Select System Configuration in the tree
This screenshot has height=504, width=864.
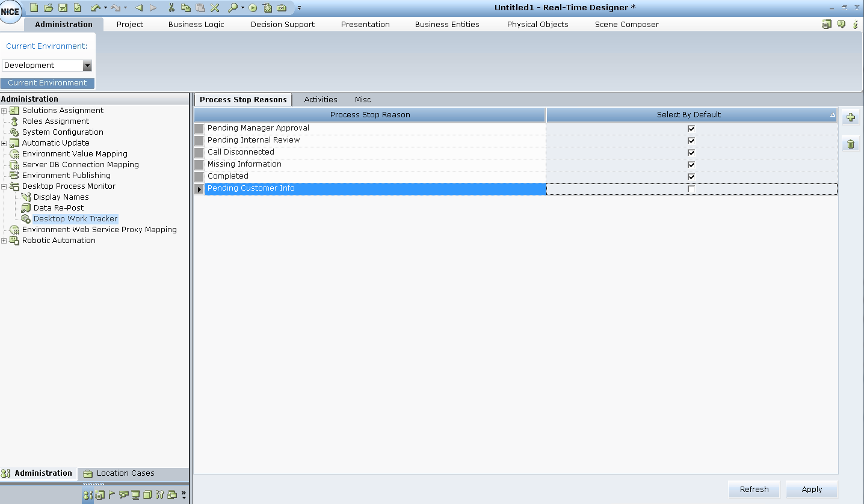63,132
